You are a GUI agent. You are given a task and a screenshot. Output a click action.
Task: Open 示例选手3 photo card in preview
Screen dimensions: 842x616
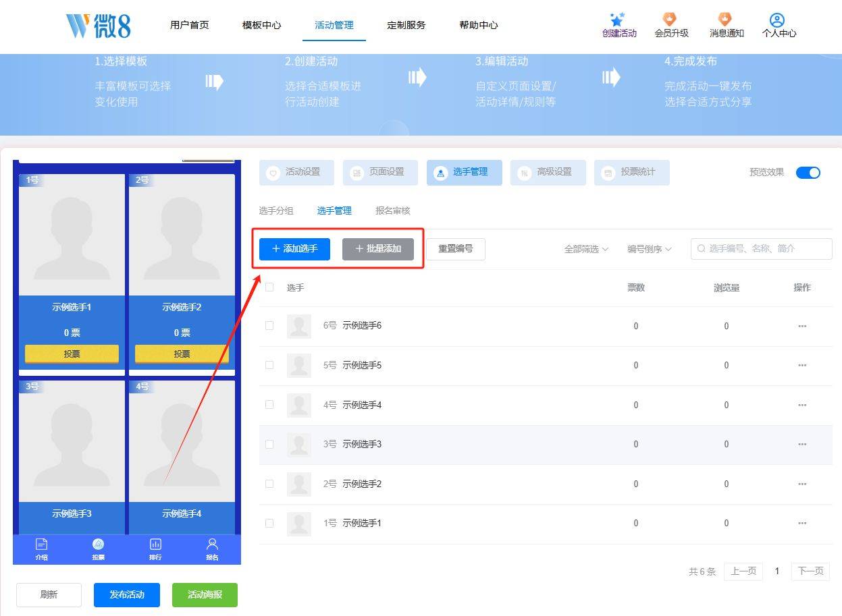(x=72, y=441)
